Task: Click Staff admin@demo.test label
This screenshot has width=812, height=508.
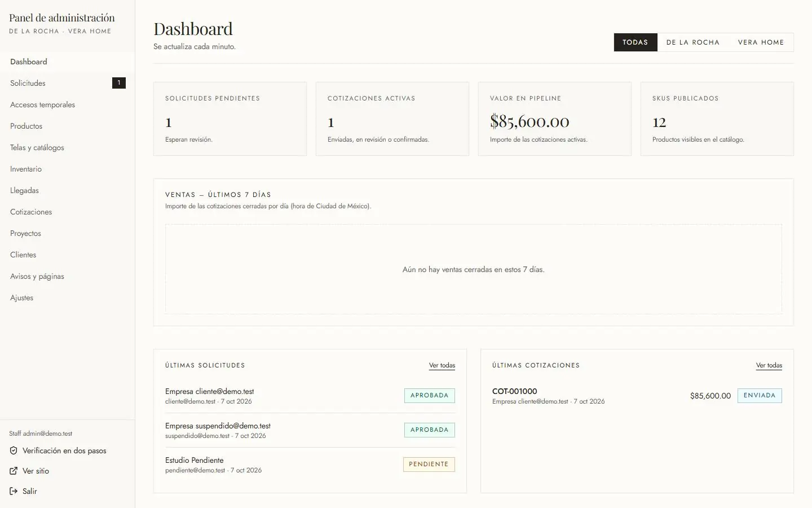Action: (41, 433)
